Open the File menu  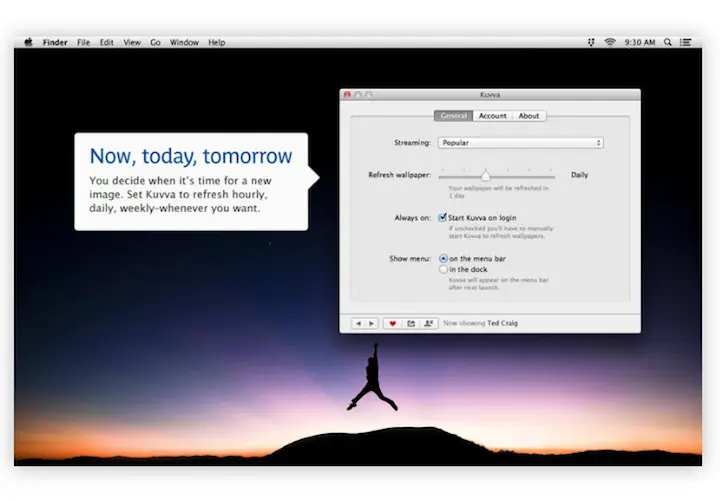tap(84, 42)
